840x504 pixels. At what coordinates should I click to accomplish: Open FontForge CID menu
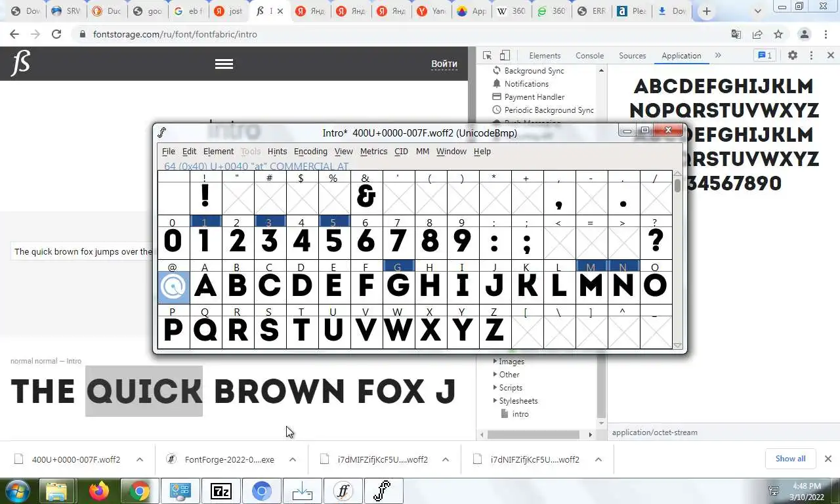[401, 152]
